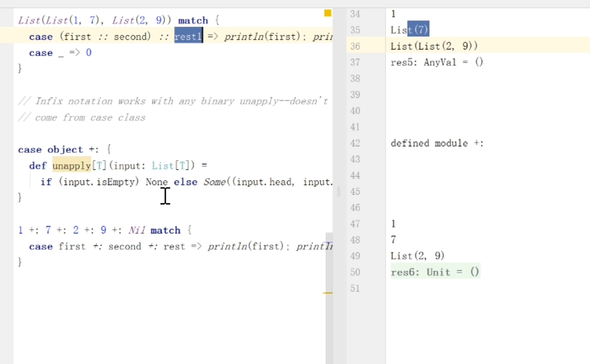Click the highlighted "unapply" method name
Viewport: 590px width, 364px height.
click(x=72, y=165)
